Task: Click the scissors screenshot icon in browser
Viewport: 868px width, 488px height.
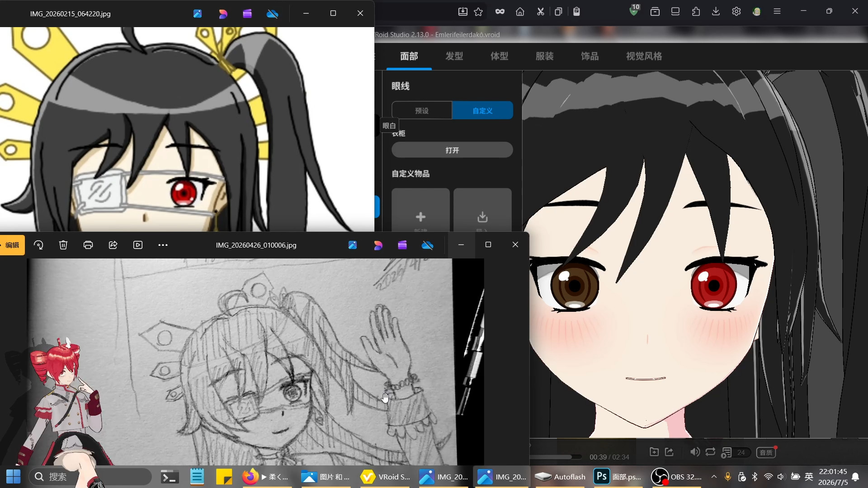Action: point(540,12)
